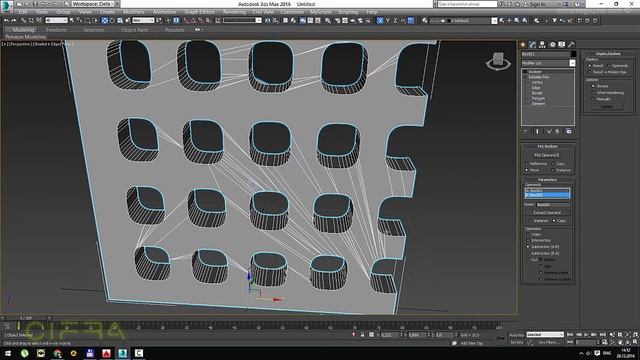Select Result + Hidden Ops radio button
The image size is (640, 360).
(590, 72)
